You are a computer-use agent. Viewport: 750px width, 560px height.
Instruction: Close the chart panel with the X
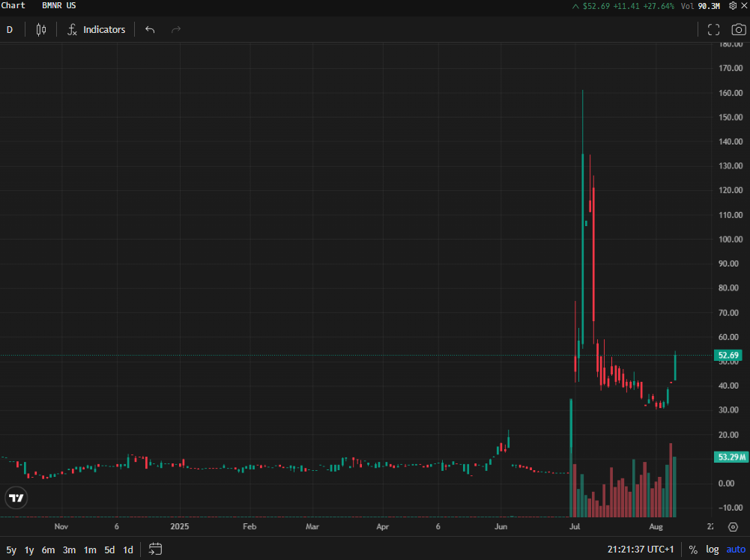tap(744, 6)
